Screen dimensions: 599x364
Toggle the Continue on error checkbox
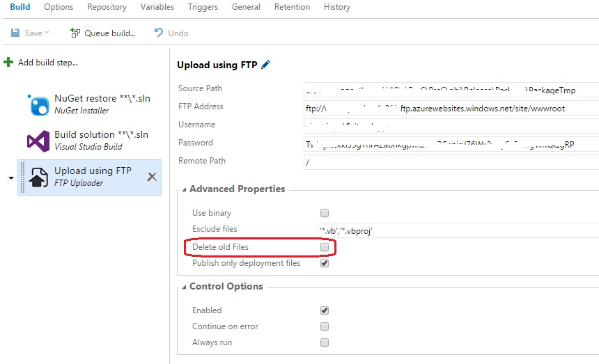click(x=324, y=326)
